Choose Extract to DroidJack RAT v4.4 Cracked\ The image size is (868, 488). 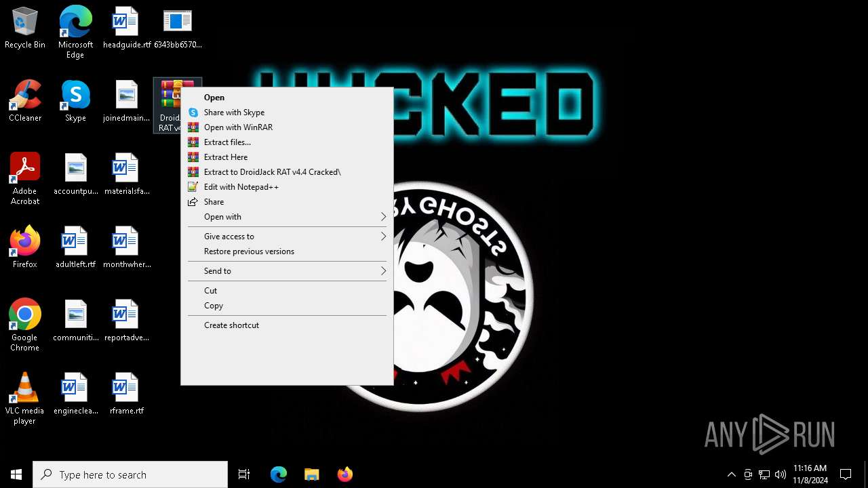287,172
